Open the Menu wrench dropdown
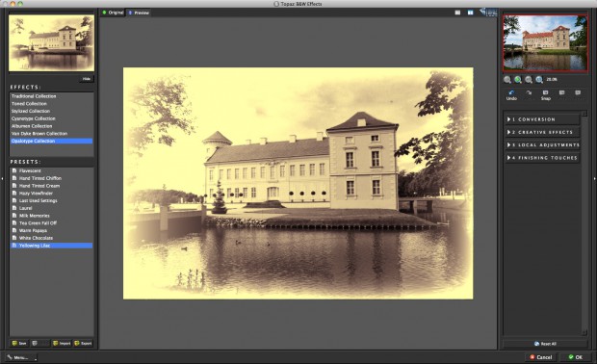This screenshot has width=597, height=364. (21, 357)
